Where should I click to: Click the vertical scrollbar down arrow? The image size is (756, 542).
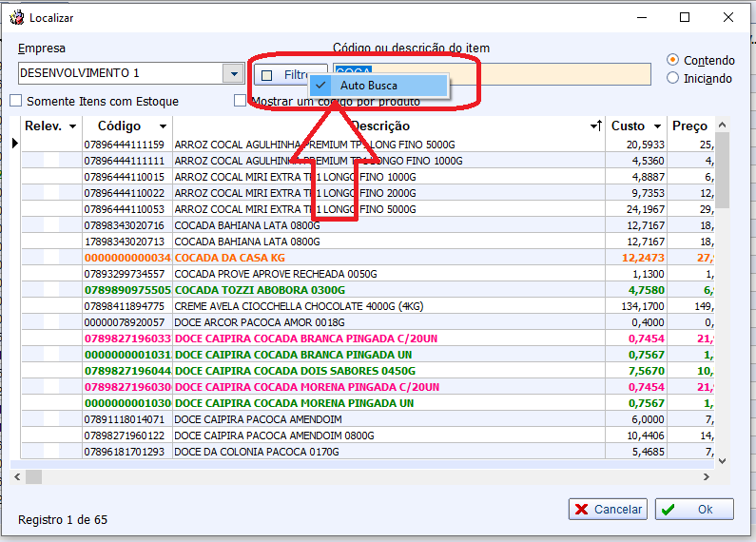pos(722,460)
